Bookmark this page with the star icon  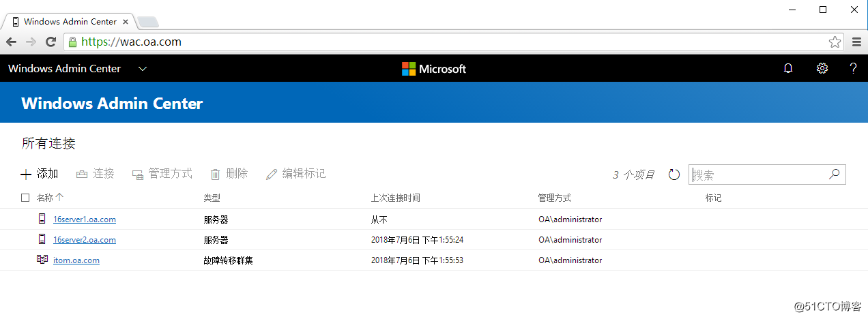835,42
